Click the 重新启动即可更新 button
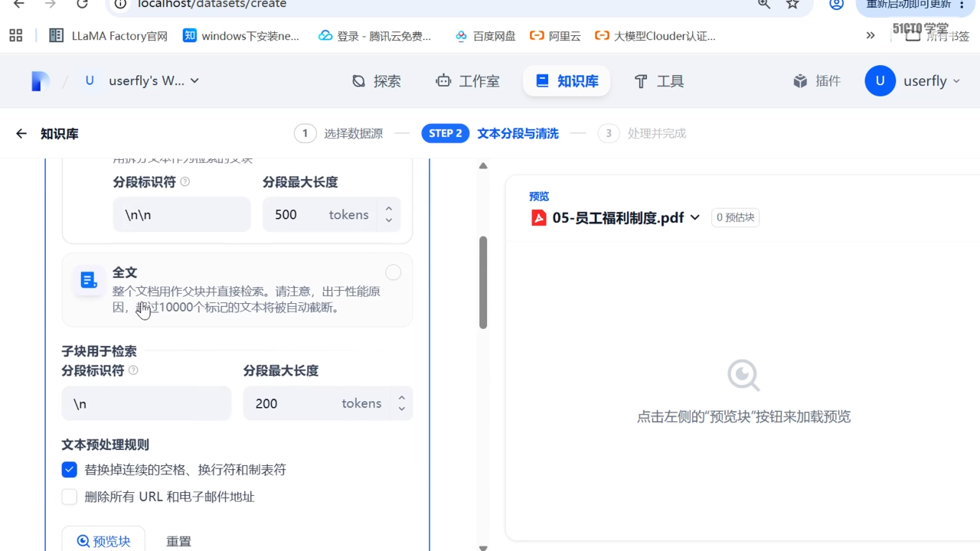980x551 pixels. point(917,6)
